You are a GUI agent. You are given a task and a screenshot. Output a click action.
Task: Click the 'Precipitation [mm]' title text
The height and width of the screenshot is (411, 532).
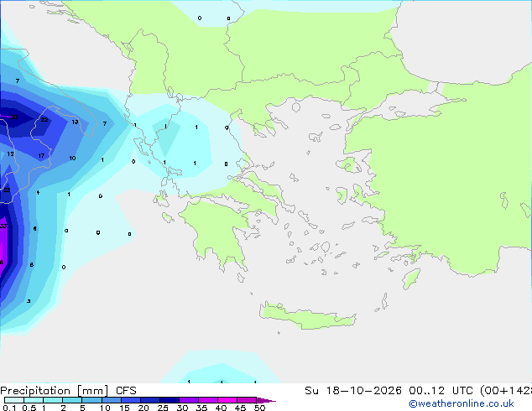click(x=54, y=391)
